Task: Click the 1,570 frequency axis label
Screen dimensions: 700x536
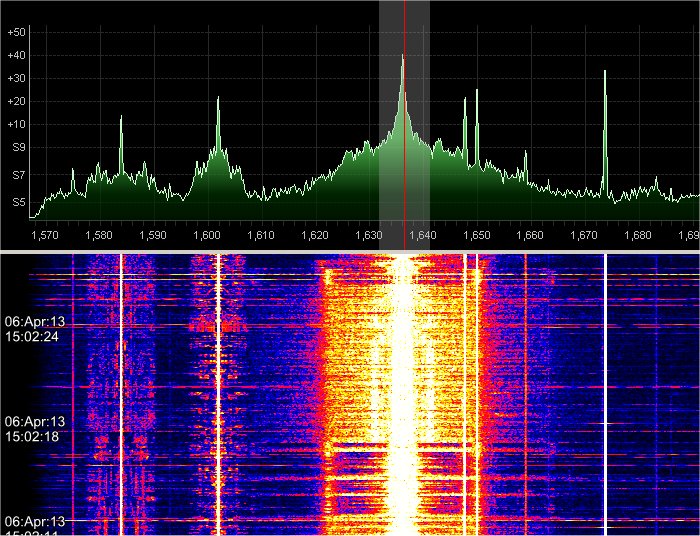Action: (x=45, y=236)
